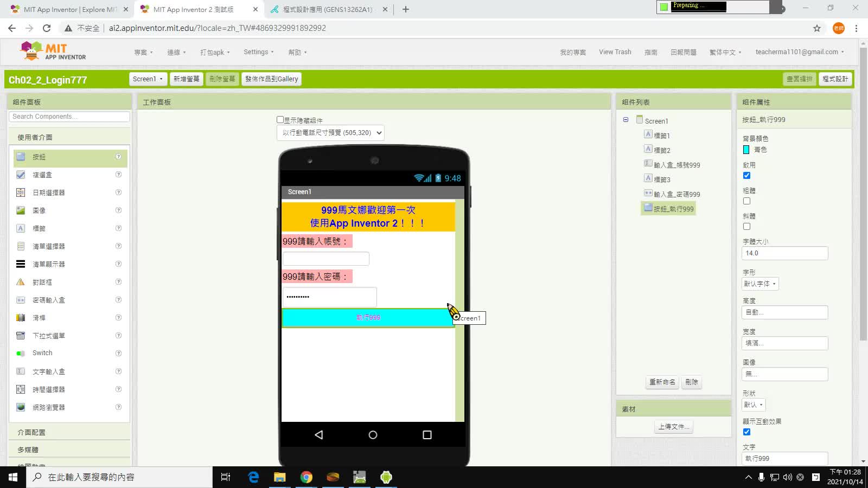Open Microsoft Edge from the taskbar

click(x=253, y=477)
